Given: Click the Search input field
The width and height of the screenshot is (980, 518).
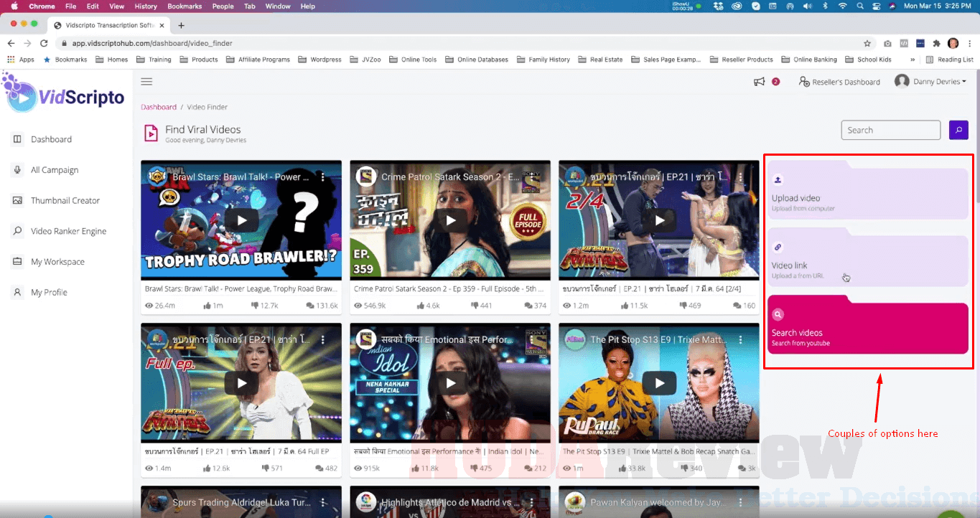Looking at the screenshot, I should pos(891,130).
